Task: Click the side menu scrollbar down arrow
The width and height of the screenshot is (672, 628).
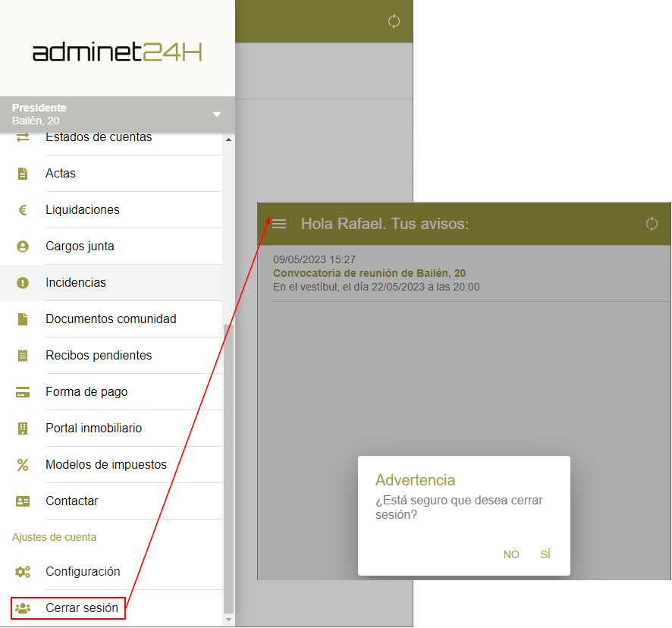Action: (228, 620)
